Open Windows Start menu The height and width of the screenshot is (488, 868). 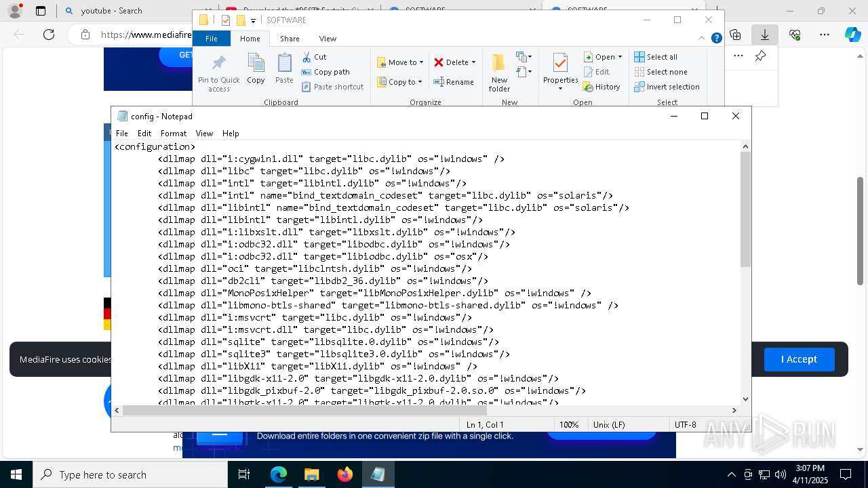coord(16,474)
